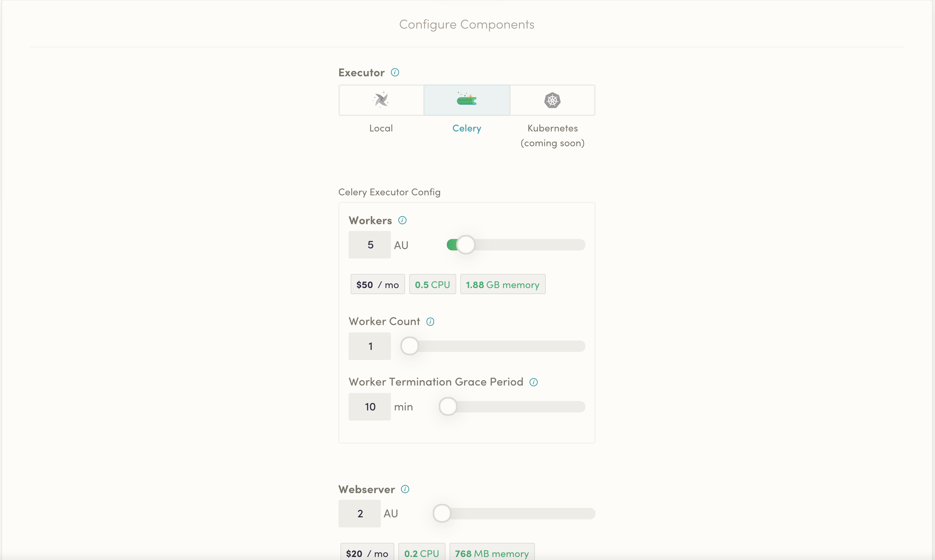Viewport: 935px width, 560px height.
Task: Click the Workers AU slider handle
Action: (x=466, y=245)
